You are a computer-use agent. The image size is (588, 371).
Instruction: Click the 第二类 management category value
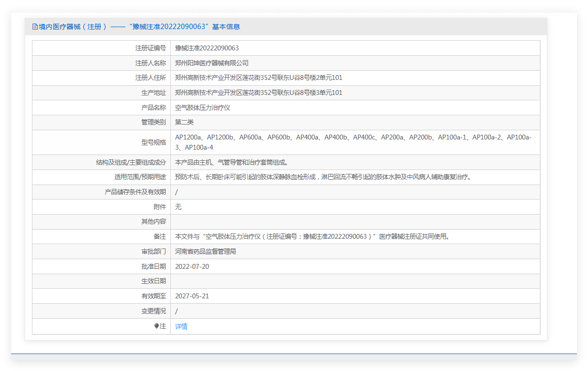point(184,122)
